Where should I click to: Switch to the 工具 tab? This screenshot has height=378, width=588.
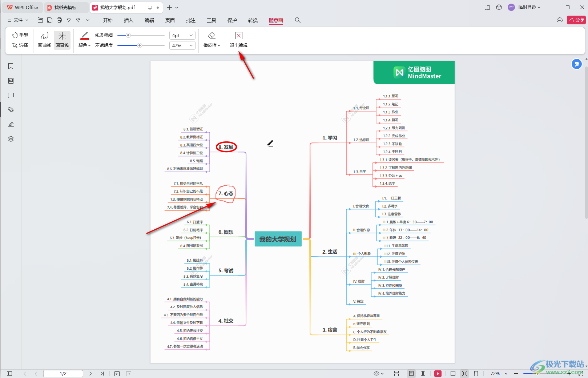click(212, 20)
